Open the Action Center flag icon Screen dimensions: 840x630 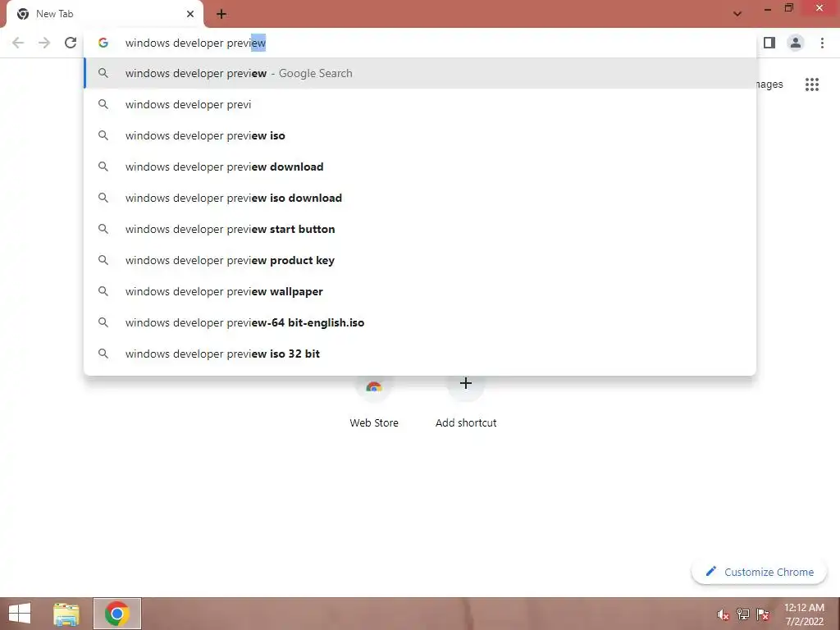[x=763, y=614]
